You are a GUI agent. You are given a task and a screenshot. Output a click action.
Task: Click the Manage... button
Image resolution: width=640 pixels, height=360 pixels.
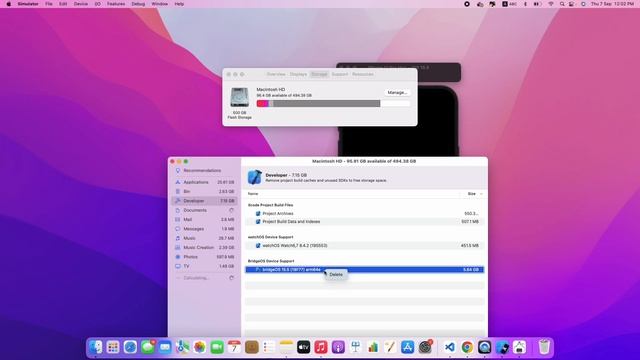(397, 93)
